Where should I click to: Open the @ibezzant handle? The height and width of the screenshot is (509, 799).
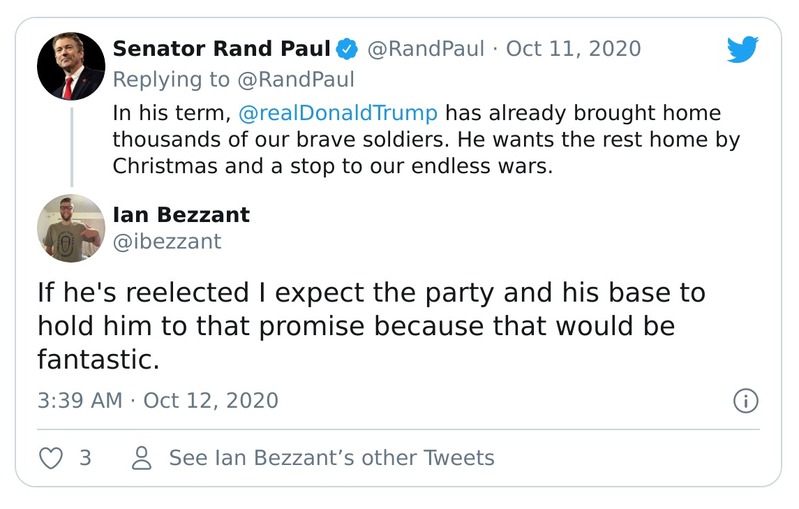pyautogui.click(x=167, y=241)
